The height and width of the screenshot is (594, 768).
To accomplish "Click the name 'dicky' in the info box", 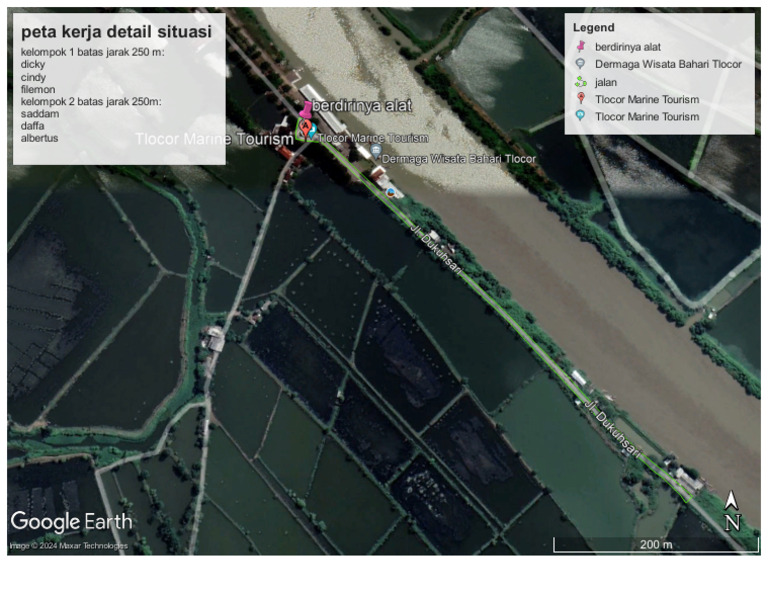I will tap(33, 65).
